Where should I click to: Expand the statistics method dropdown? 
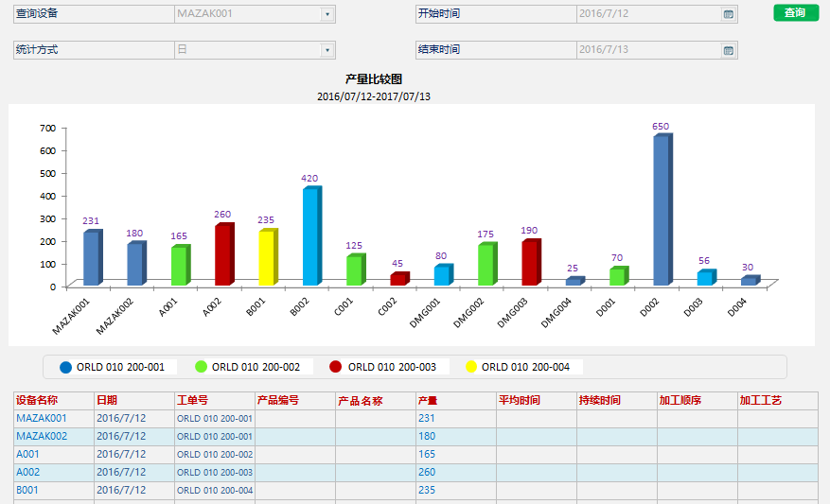[327, 50]
